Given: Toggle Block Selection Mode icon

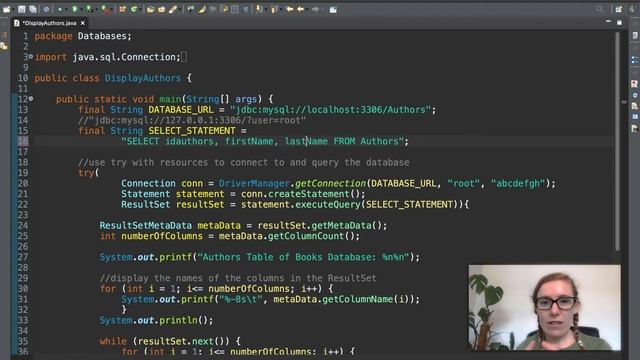Looking at the screenshot, I should pos(235,9).
